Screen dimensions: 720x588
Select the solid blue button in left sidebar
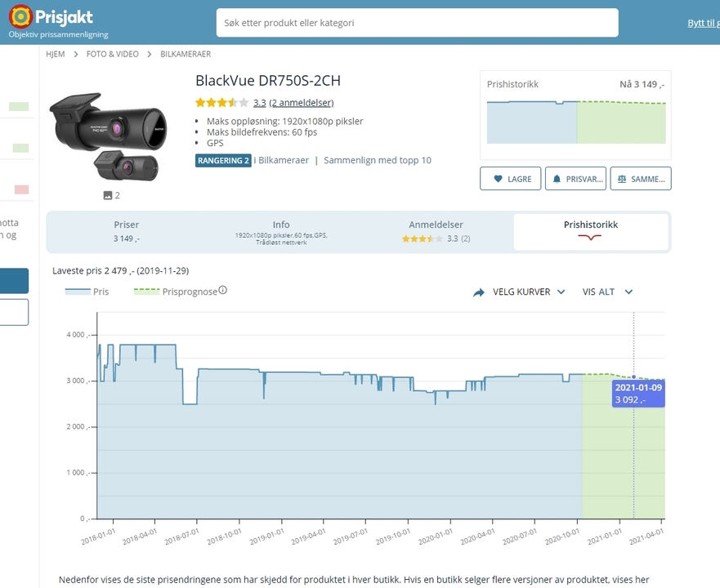(14, 281)
